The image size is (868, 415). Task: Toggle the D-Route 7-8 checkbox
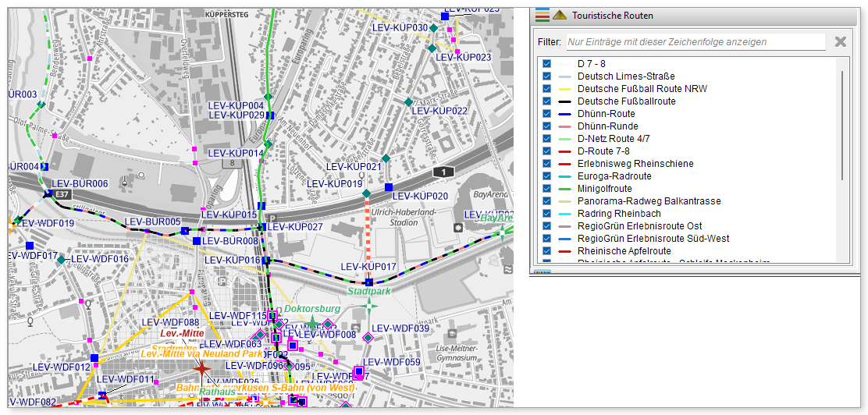click(547, 151)
